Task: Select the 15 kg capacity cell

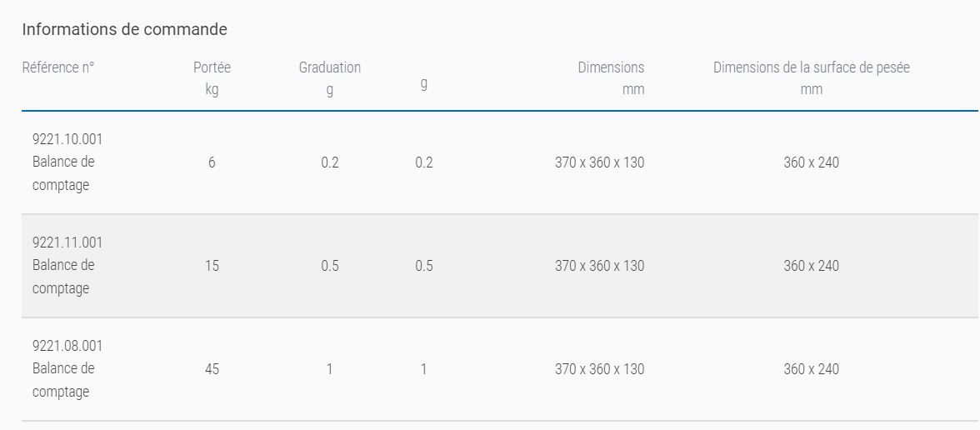Action: click(212, 266)
